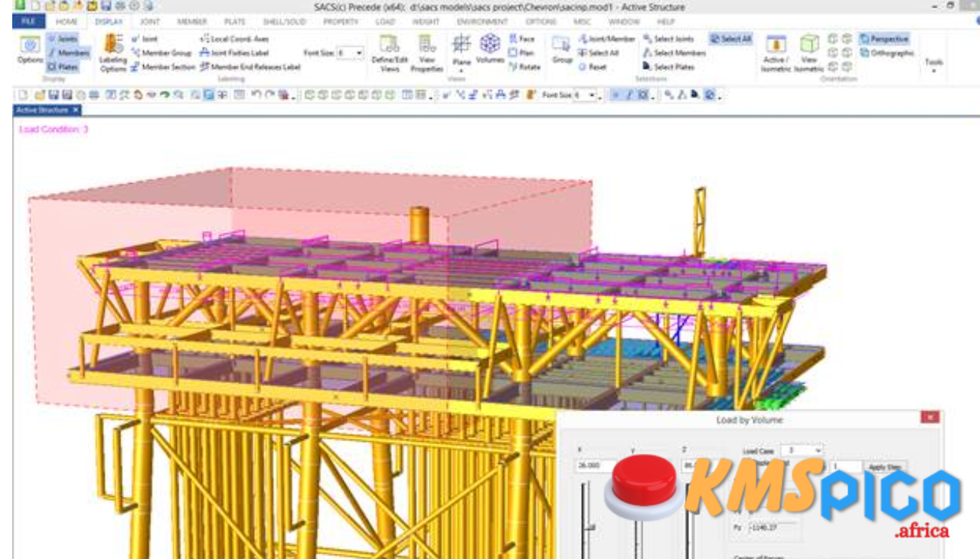Choose Joint/Member selection
This screenshot has width=980, height=559.
click(x=606, y=39)
